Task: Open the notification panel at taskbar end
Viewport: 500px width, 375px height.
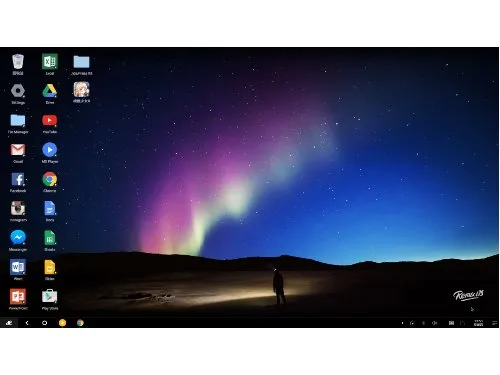Action: pos(494,323)
